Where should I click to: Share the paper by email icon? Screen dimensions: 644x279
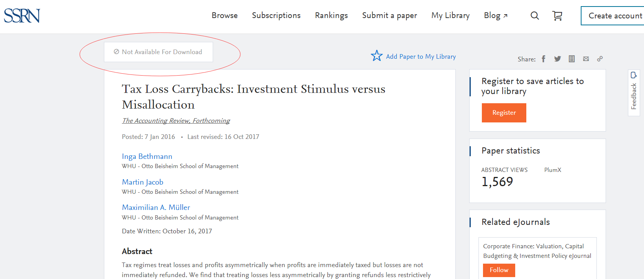click(x=586, y=59)
